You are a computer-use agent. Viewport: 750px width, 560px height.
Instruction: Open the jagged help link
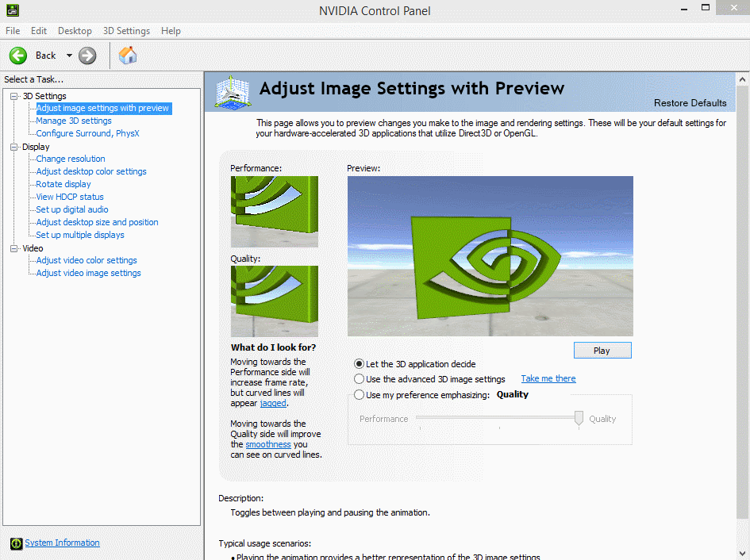pyautogui.click(x=273, y=403)
